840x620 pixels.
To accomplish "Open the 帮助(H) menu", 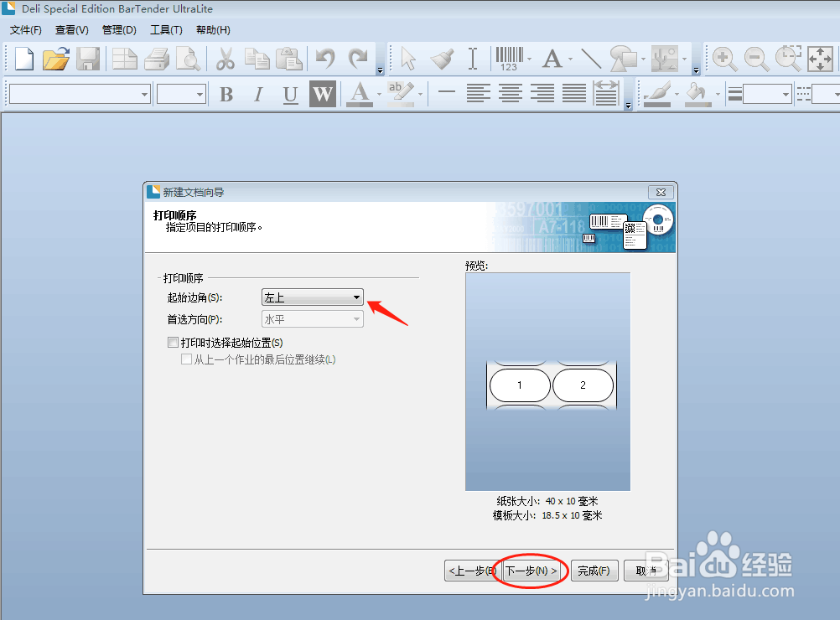I will click(213, 30).
